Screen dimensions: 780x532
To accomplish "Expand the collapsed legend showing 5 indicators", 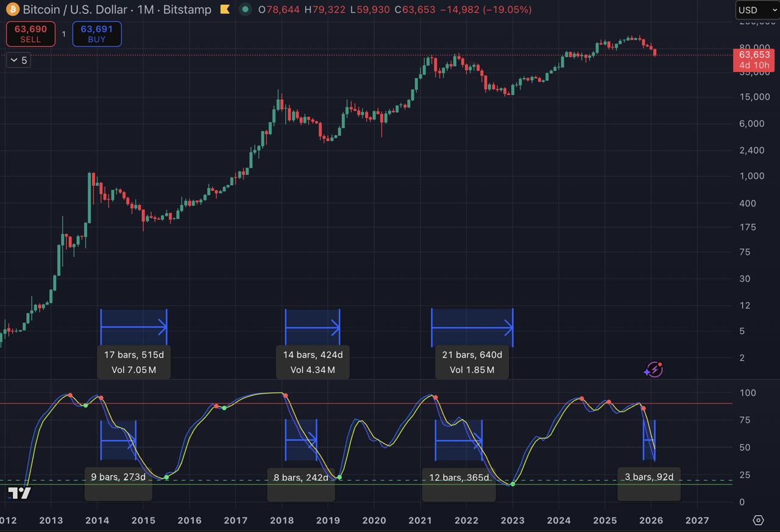I will point(18,60).
